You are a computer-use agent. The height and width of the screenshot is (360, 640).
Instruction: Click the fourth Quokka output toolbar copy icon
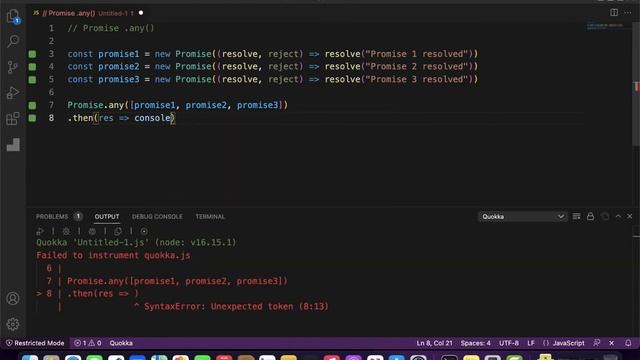118,231
